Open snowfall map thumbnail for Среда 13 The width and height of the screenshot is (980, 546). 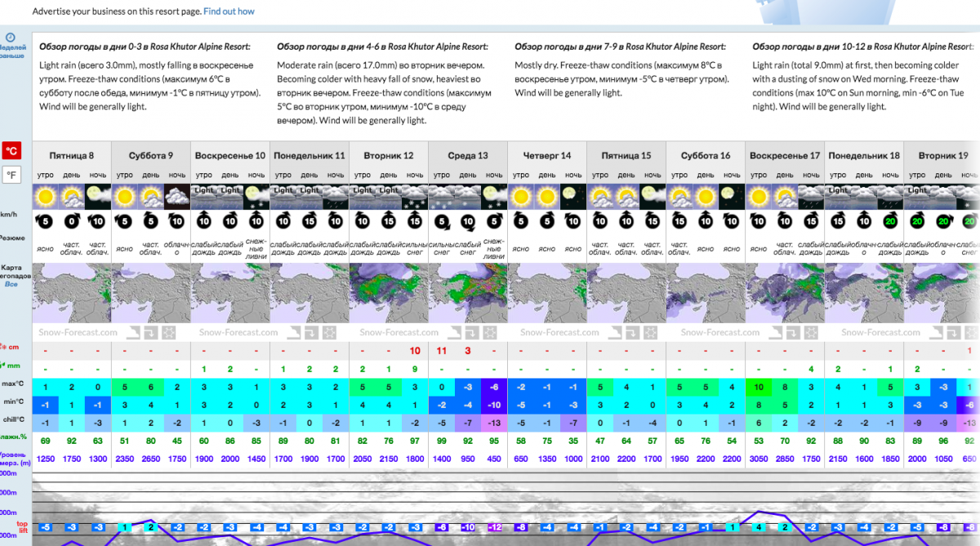click(x=467, y=292)
